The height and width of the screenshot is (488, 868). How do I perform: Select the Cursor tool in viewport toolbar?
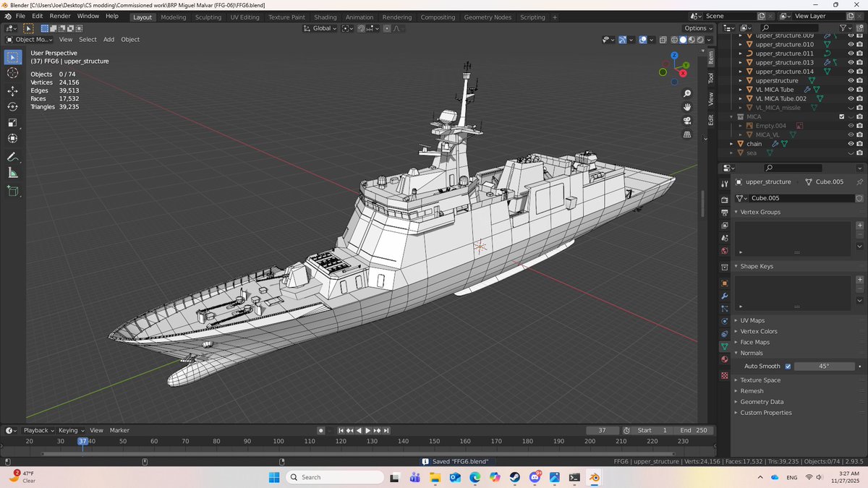[x=13, y=73]
